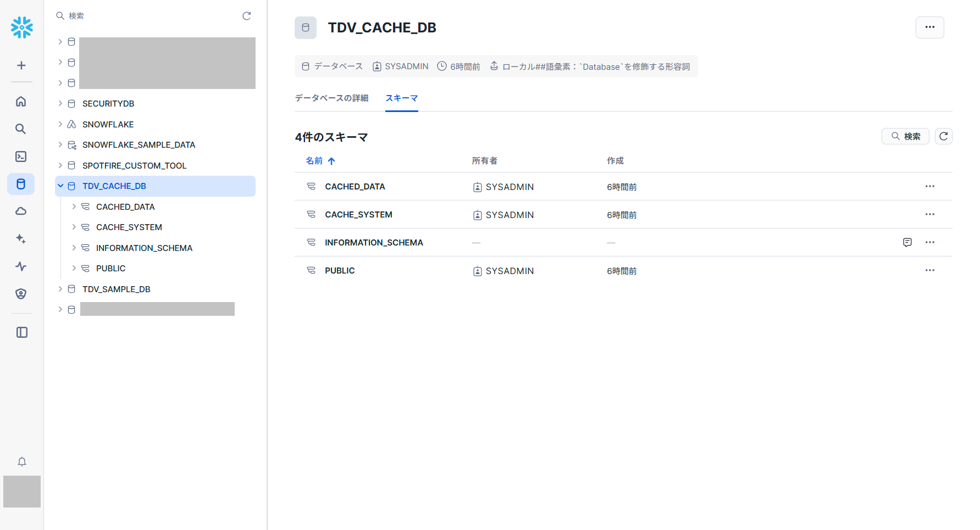Open CACHE_SYSTEM schema from the table

coord(358,215)
